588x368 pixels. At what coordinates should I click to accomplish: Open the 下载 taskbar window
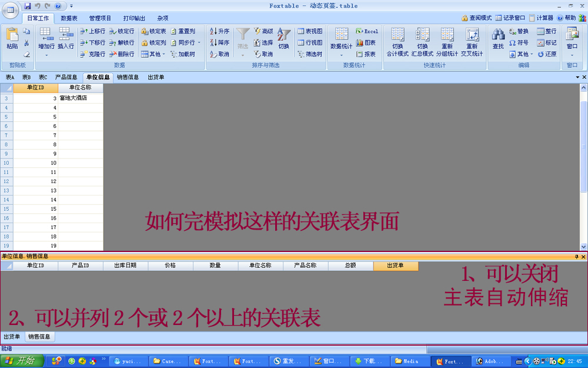pos(369,362)
